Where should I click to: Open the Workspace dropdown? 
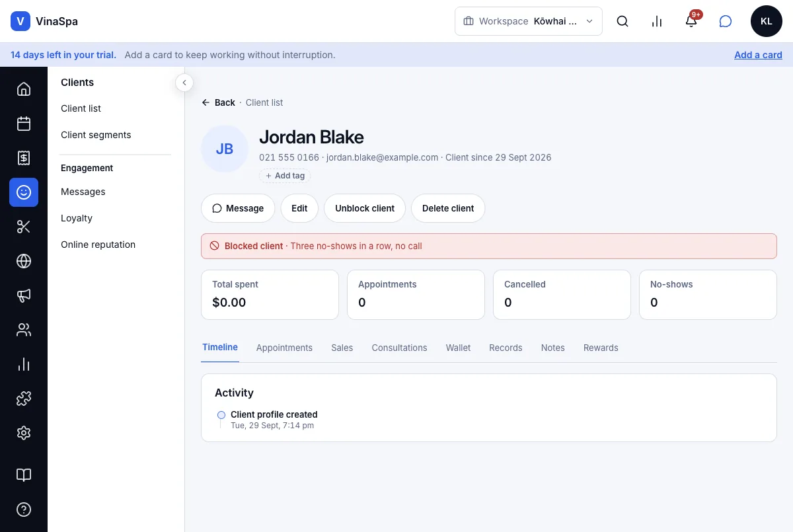click(x=529, y=21)
